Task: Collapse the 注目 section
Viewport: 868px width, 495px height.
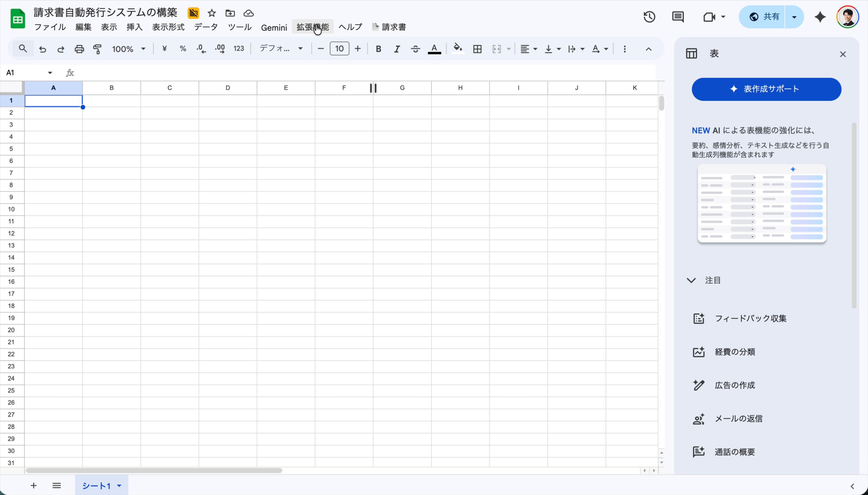Action: click(x=691, y=281)
